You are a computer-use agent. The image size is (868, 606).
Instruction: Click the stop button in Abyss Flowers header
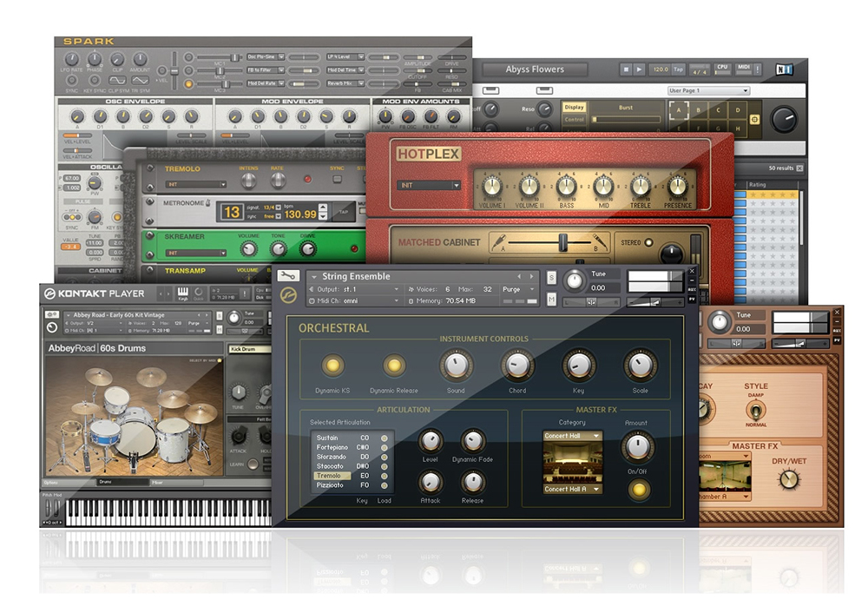(626, 69)
